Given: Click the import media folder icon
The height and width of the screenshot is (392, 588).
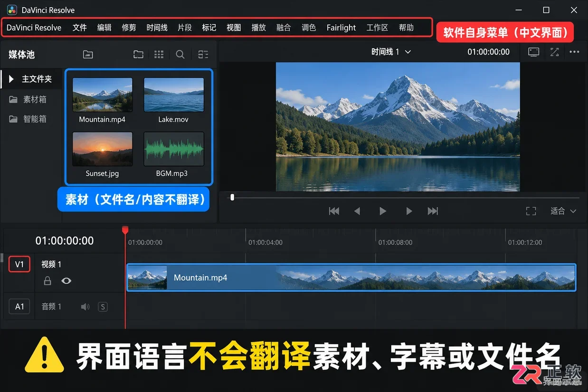Looking at the screenshot, I should tap(88, 55).
